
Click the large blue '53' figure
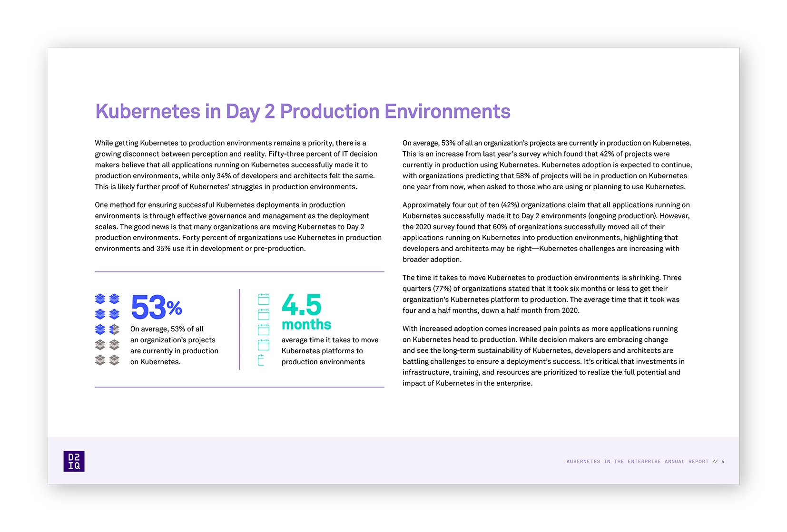pos(148,308)
